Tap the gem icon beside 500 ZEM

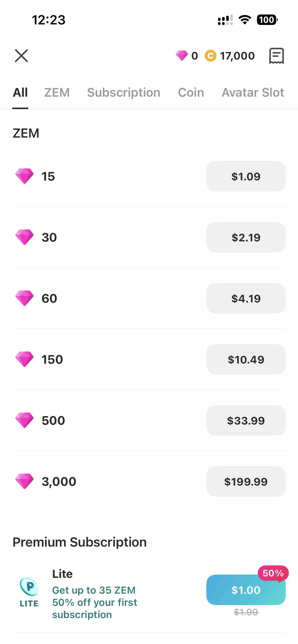pyautogui.click(x=24, y=420)
